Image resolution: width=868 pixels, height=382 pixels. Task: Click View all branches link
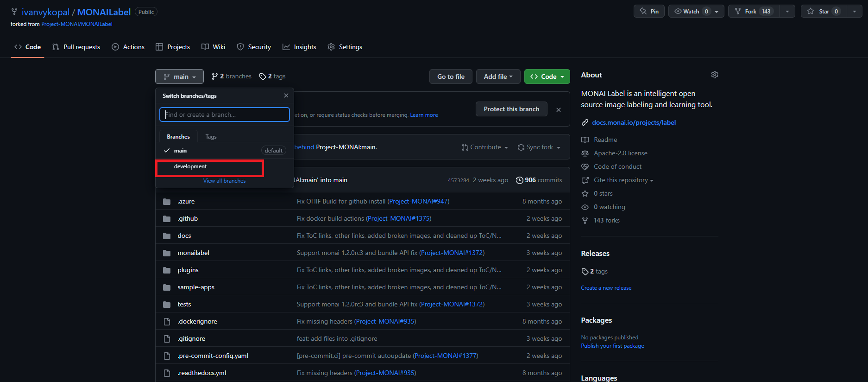click(224, 181)
